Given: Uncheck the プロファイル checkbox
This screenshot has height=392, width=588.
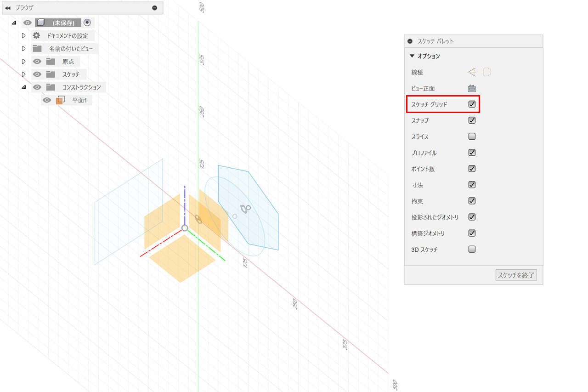Looking at the screenshot, I should pyautogui.click(x=472, y=153).
